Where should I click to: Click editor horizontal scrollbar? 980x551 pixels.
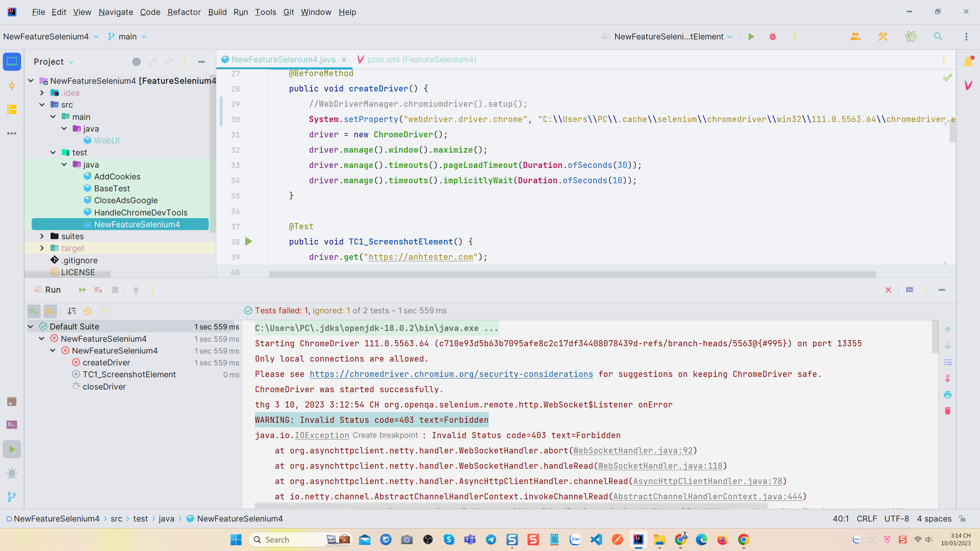click(572, 274)
